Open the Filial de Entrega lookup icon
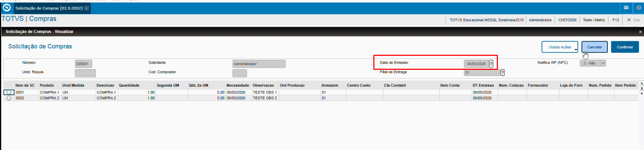 503,72
